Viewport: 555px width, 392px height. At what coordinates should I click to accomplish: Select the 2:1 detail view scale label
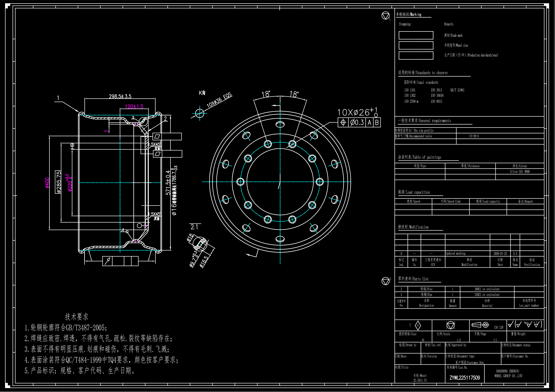[194, 227]
